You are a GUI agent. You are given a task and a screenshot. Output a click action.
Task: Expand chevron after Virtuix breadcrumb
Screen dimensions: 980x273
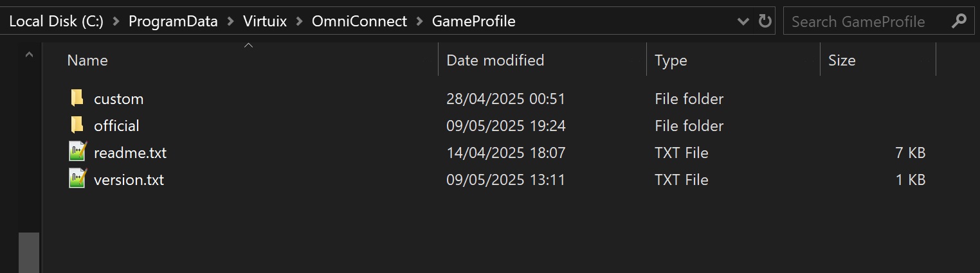(299, 21)
